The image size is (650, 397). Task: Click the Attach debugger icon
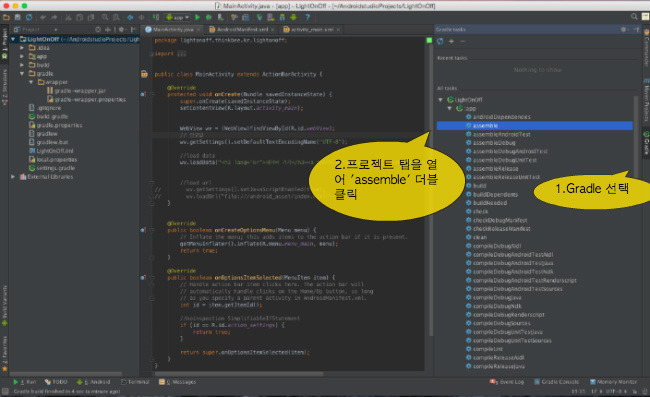coord(221,17)
